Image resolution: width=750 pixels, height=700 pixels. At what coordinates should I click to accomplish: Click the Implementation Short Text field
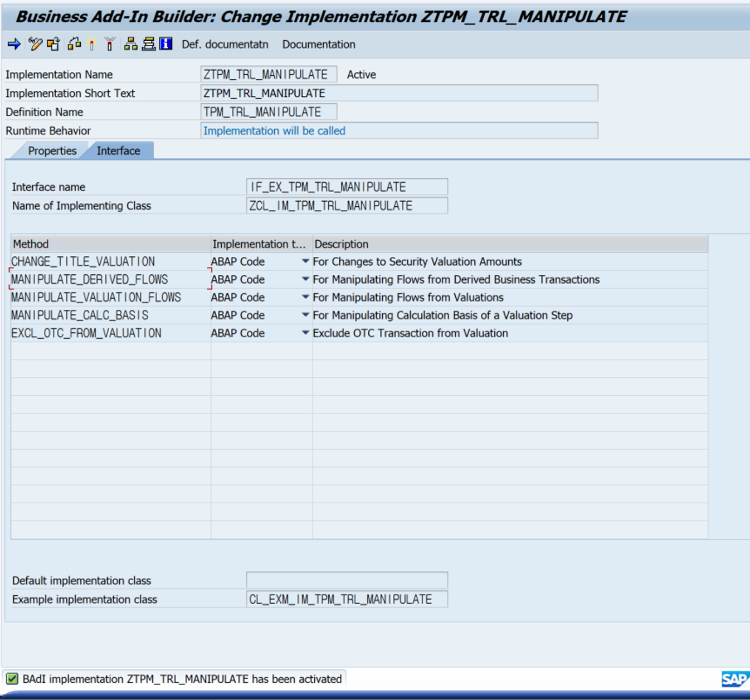pyautogui.click(x=399, y=93)
